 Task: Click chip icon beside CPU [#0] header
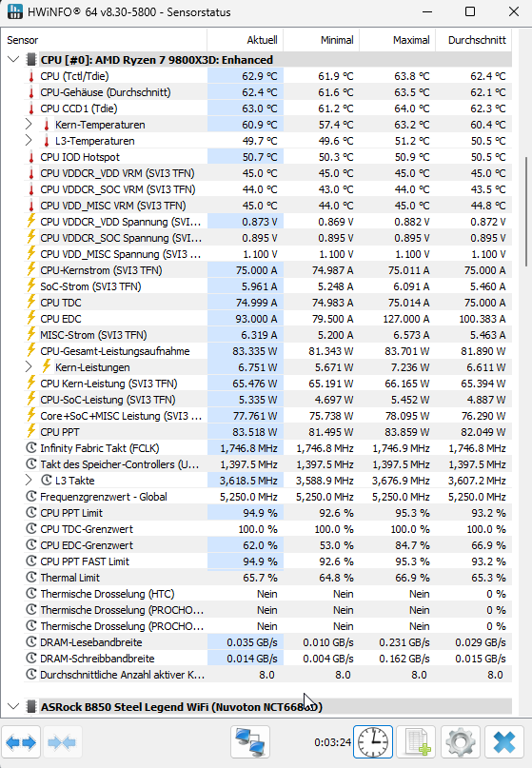pos(31,60)
